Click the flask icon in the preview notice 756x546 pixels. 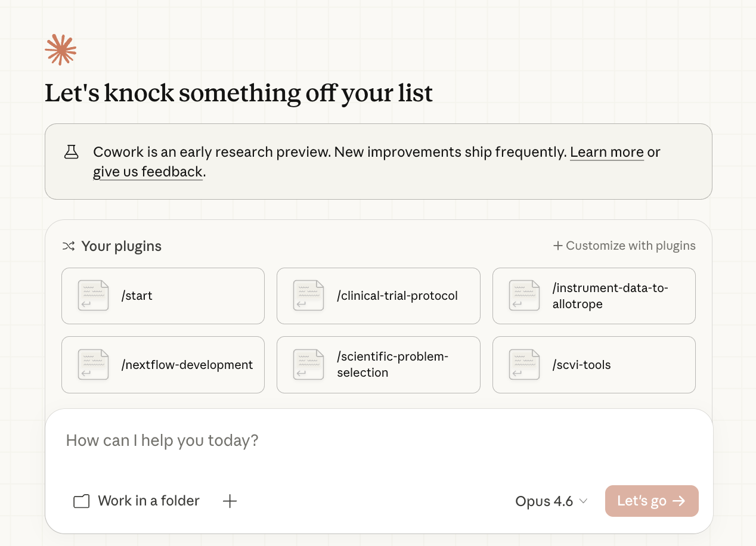tap(72, 152)
